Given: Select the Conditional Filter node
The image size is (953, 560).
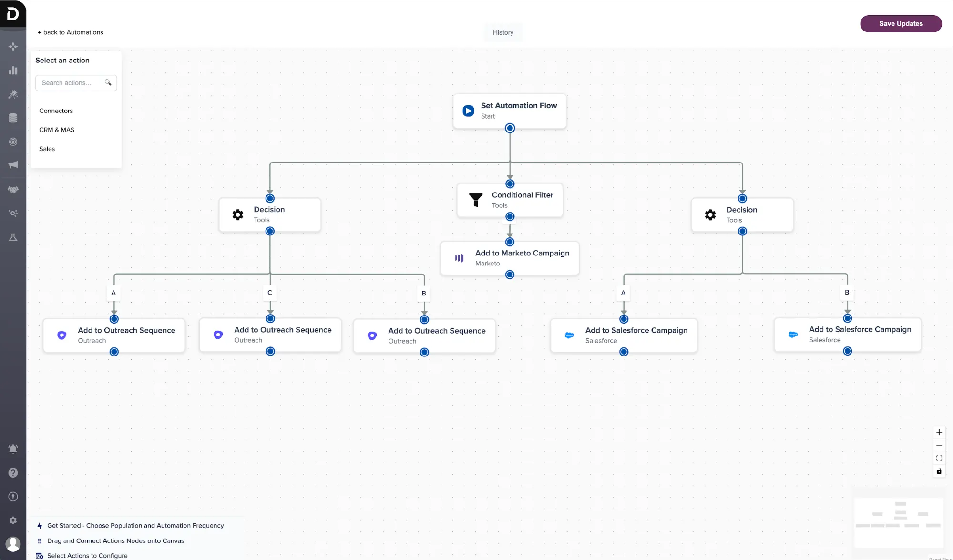Looking at the screenshot, I should [510, 200].
